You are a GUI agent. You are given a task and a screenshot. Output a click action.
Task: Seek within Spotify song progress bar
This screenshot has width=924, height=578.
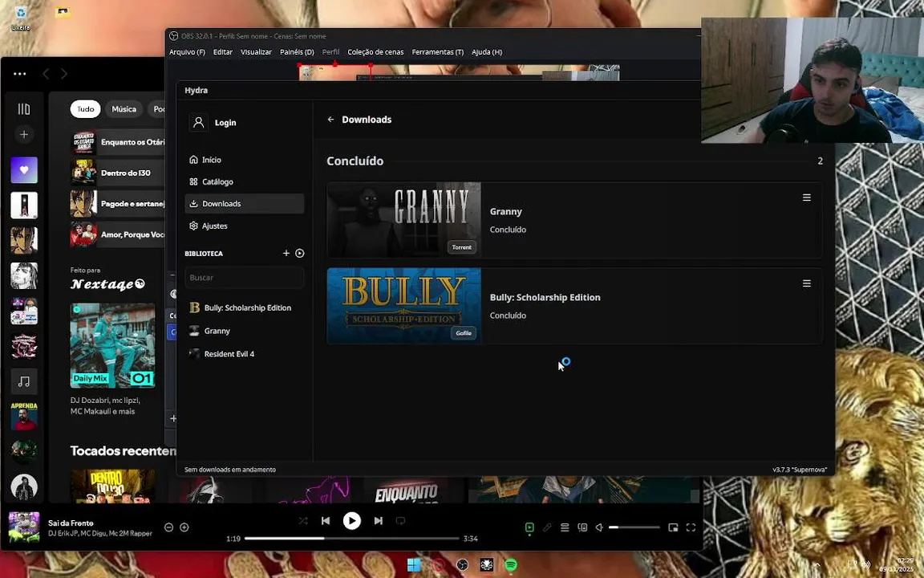point(352,539)
